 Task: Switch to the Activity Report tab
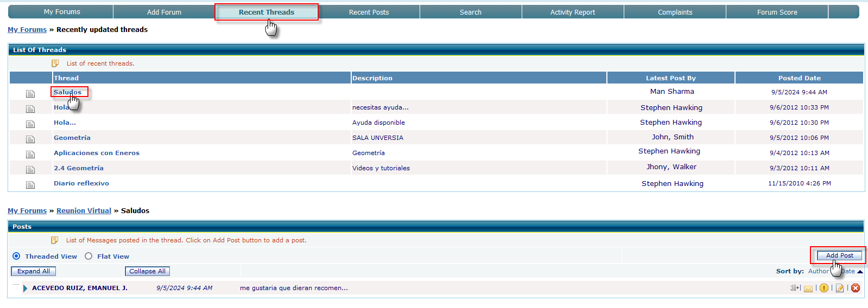[572, 12]
